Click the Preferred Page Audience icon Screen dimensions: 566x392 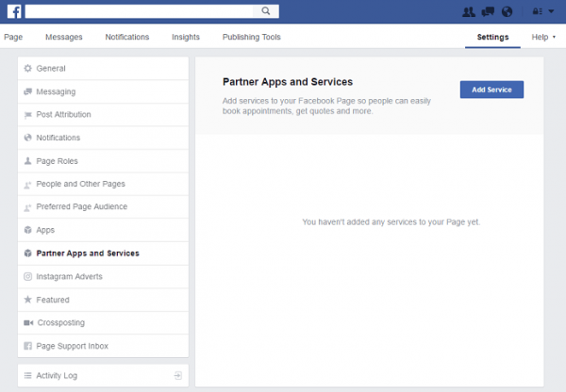click(x=27, y=207)
